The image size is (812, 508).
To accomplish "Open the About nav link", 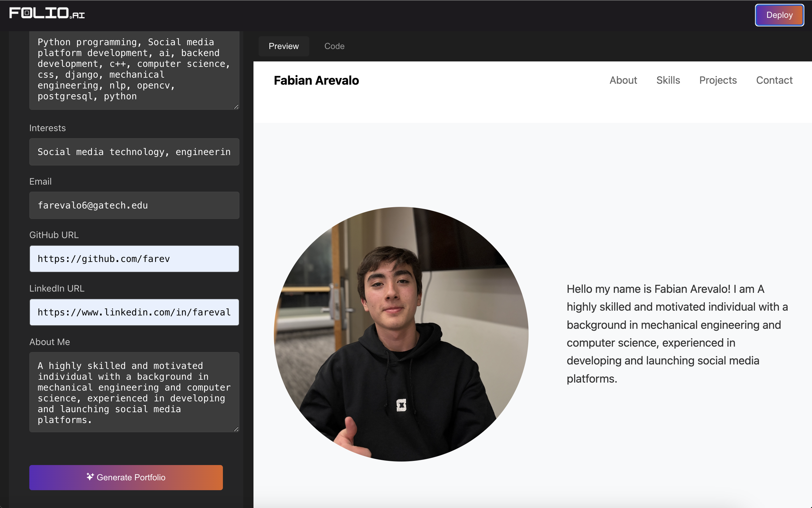I will point(623,80).
